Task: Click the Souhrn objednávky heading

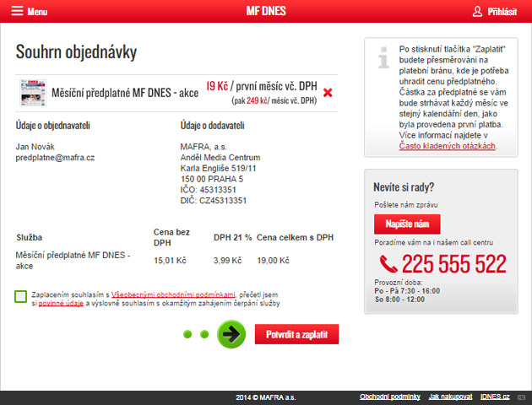Action: tap(76, 52)
